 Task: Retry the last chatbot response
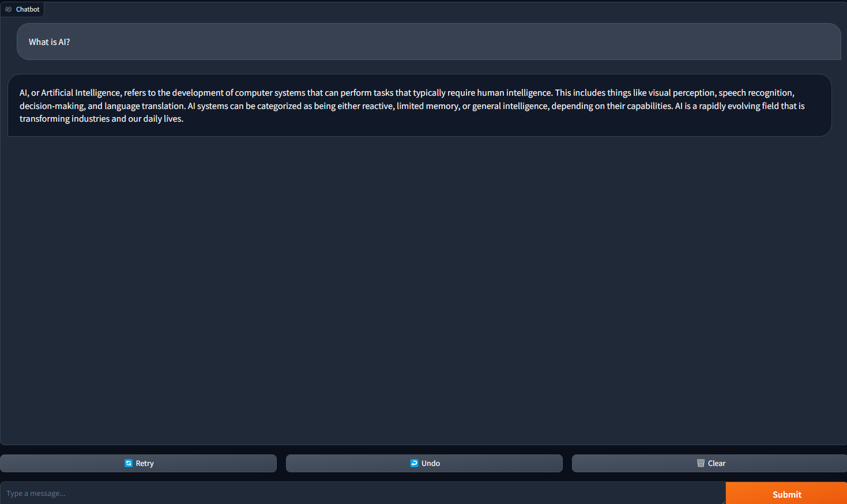(138, 463)
